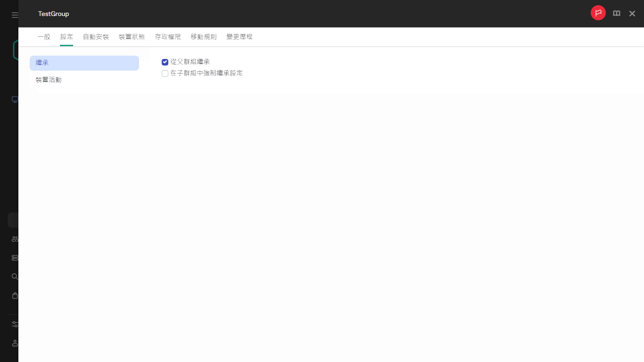Open the 自動安裝 tab

96,36
